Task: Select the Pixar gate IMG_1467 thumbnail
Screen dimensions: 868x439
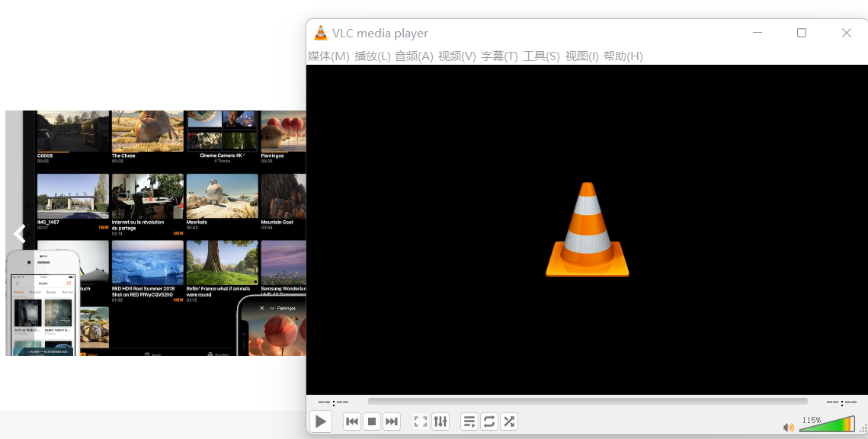Action: (73, 196)
